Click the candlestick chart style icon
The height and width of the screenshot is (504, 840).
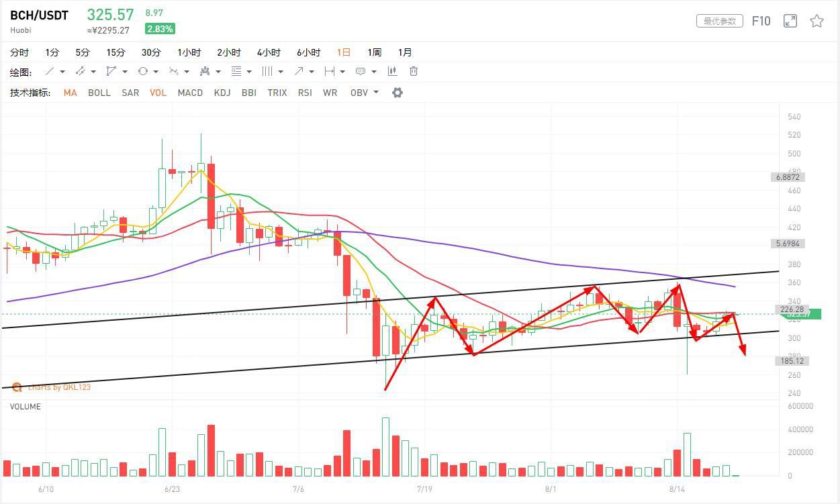pos(392,71)
